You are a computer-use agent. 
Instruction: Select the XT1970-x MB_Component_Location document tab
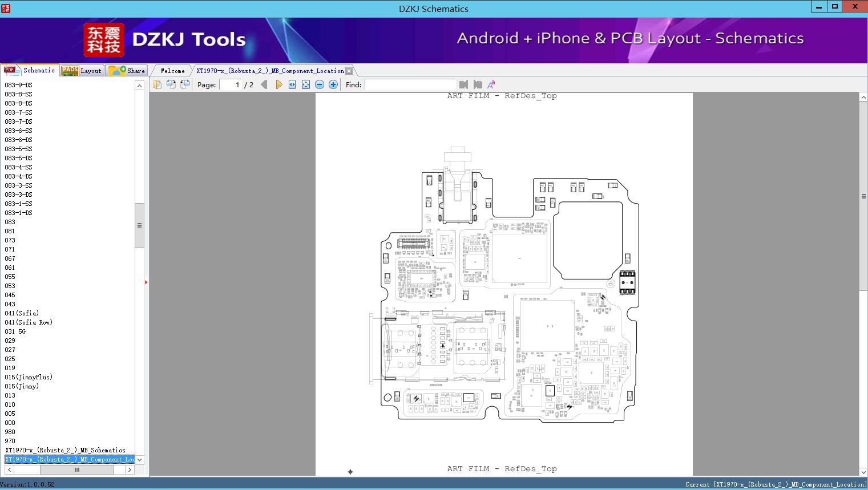(x=270, y=71)
